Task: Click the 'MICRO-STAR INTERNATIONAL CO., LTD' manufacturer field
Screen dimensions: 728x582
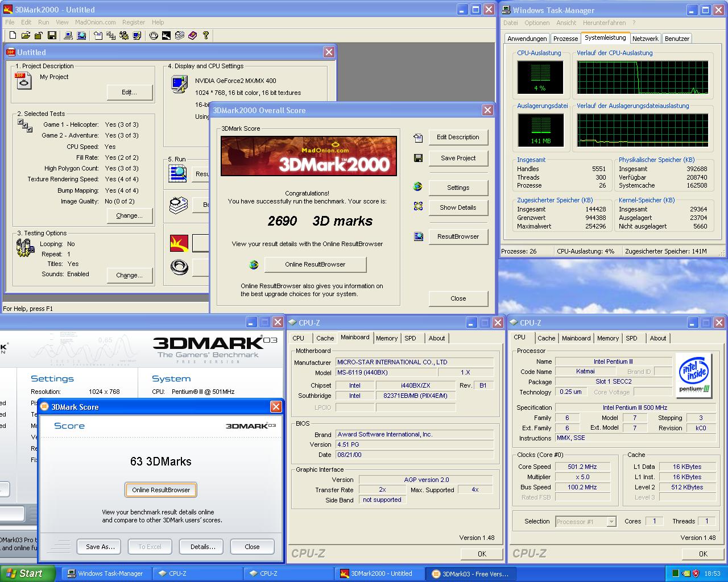Action: (x=415, y=362)
